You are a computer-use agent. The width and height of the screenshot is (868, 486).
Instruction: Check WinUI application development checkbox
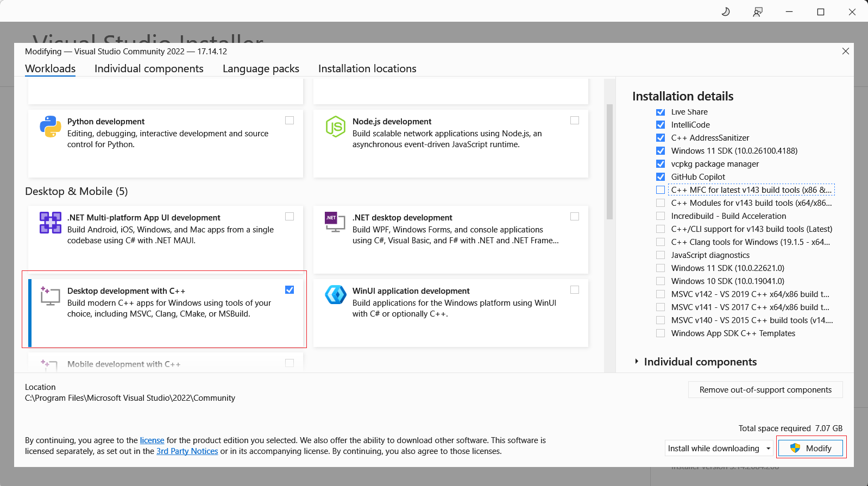pos(575,290)
